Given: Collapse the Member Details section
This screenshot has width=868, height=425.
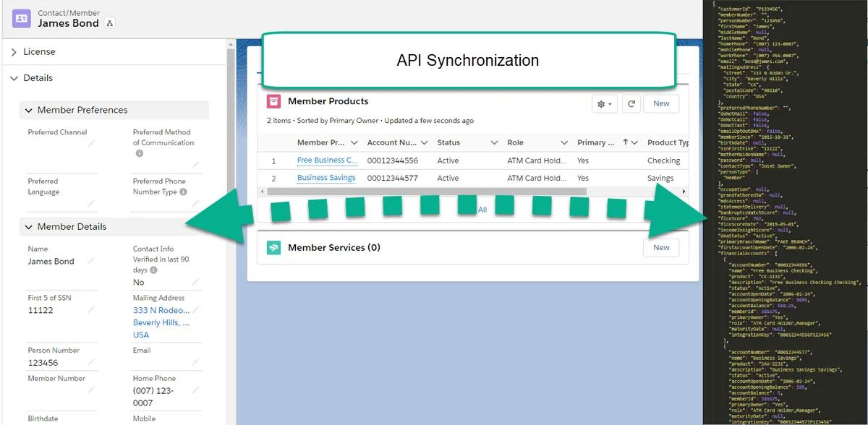Looking at the screenshot, I should tap(29, 227).
